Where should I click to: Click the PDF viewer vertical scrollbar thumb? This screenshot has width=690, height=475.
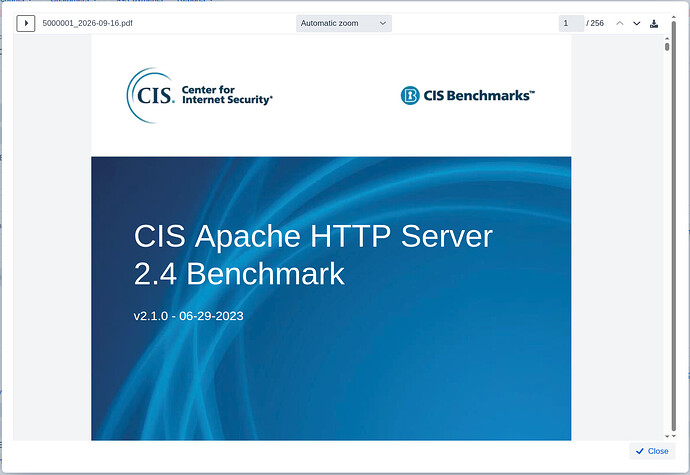click(x=667, y=46)
